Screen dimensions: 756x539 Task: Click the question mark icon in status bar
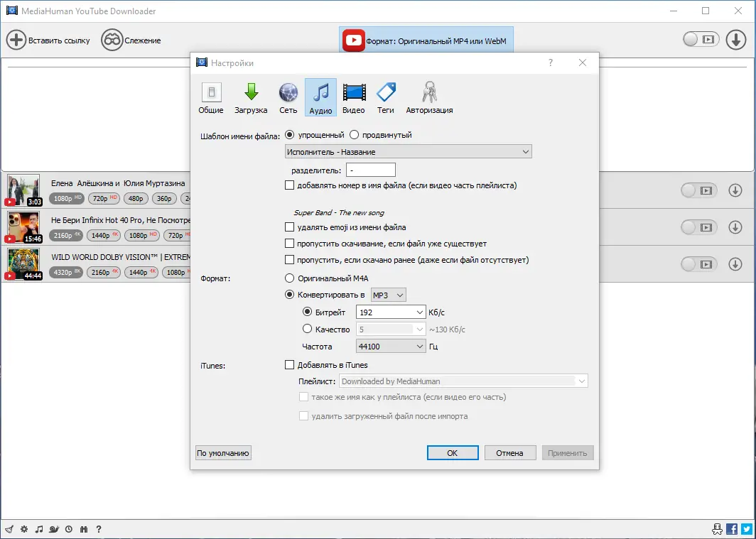pyautogui.click(x=98, y=529)
